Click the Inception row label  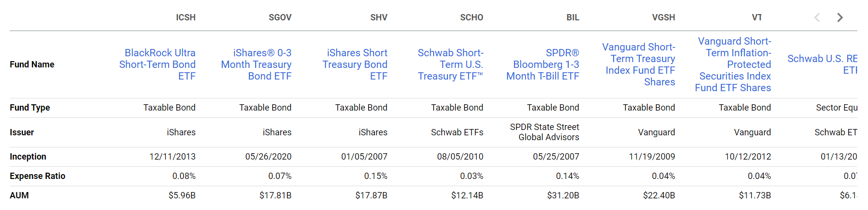point(28,157)
